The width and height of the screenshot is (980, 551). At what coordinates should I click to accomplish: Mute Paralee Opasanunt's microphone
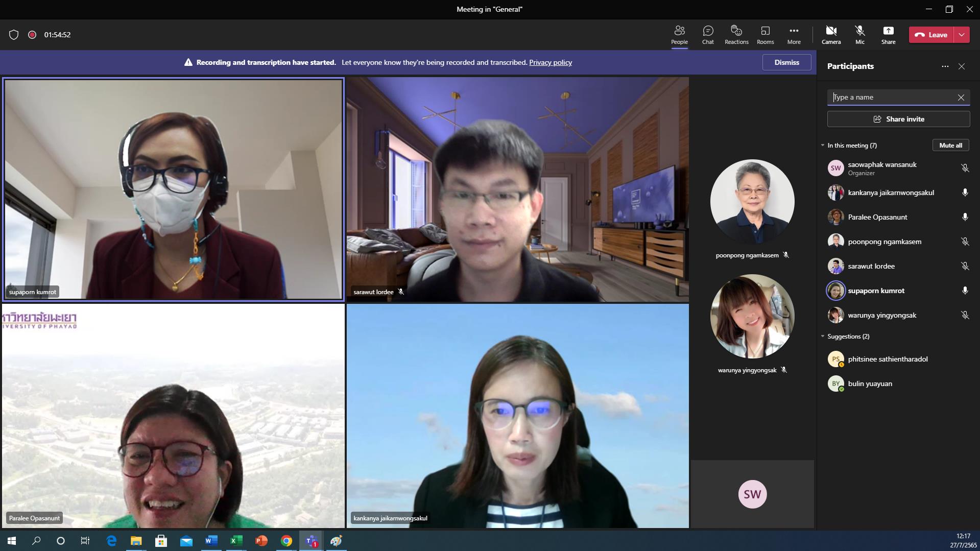965,217
